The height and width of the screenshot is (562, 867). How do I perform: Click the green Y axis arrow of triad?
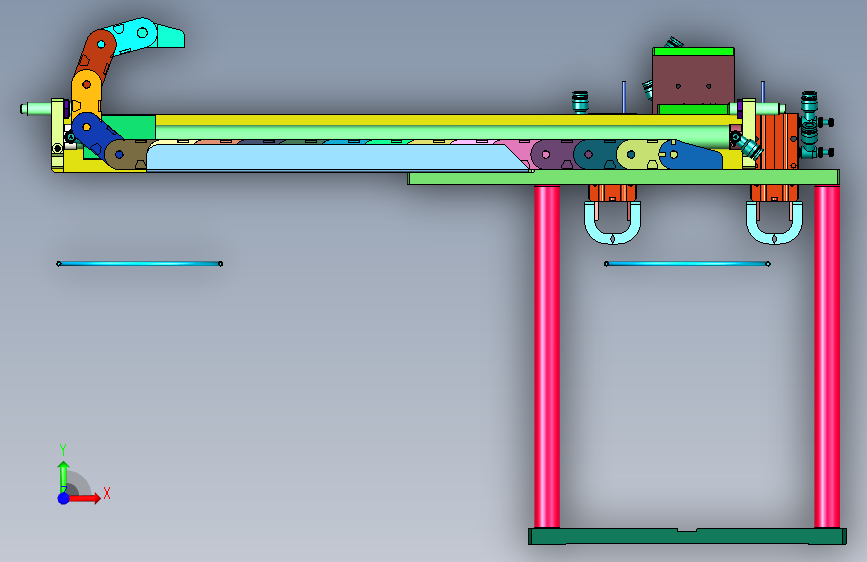[63, 476]
